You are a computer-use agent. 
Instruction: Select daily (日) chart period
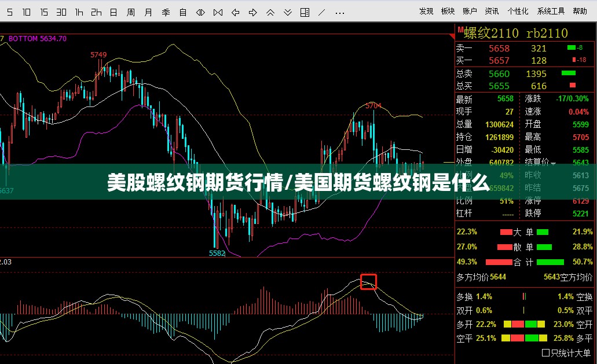113,13
